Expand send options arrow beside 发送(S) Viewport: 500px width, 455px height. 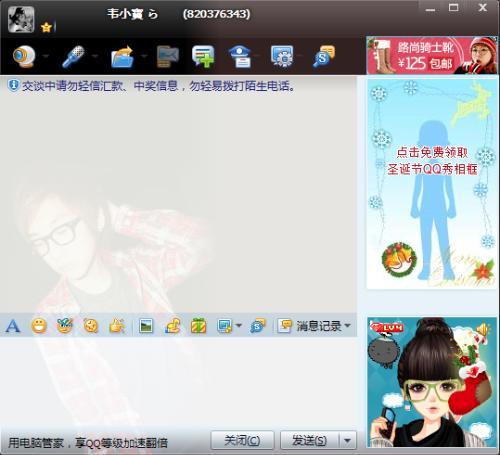click(x=347, y=440)
